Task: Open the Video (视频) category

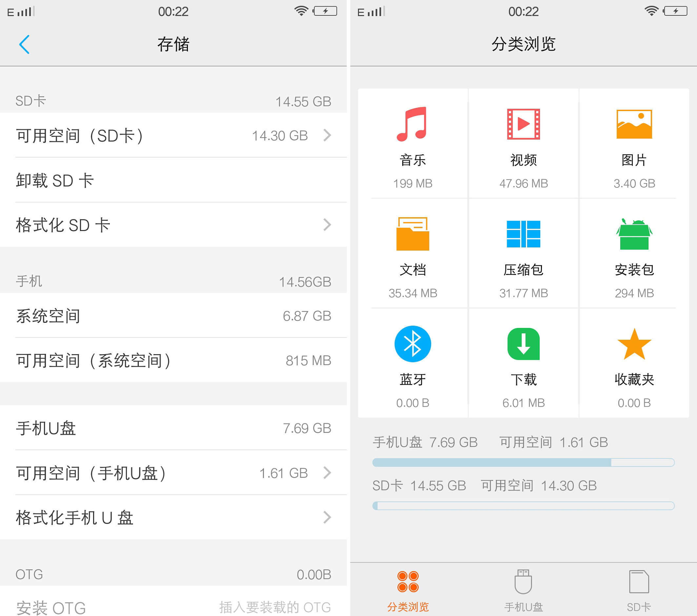Action: tap(524, 143)
